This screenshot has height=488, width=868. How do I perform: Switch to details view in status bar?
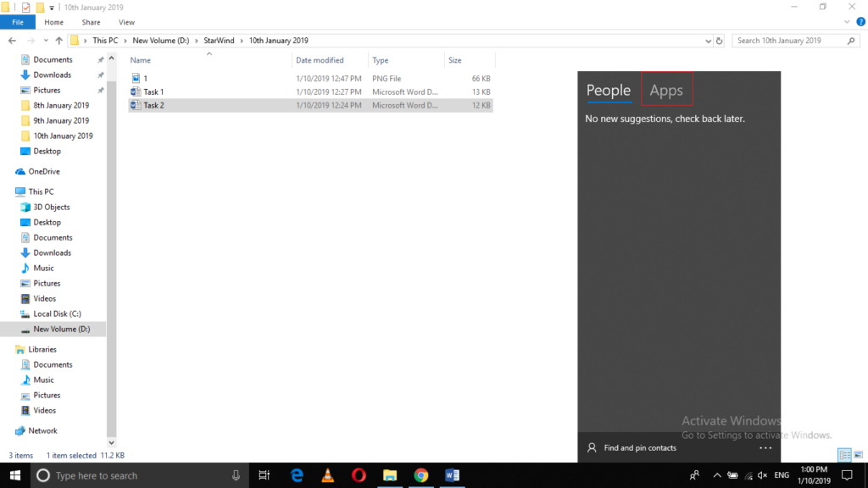click(844, 455)
